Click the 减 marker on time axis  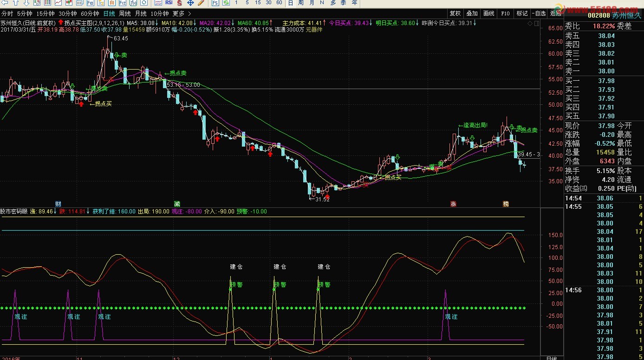tap(177, 204)
